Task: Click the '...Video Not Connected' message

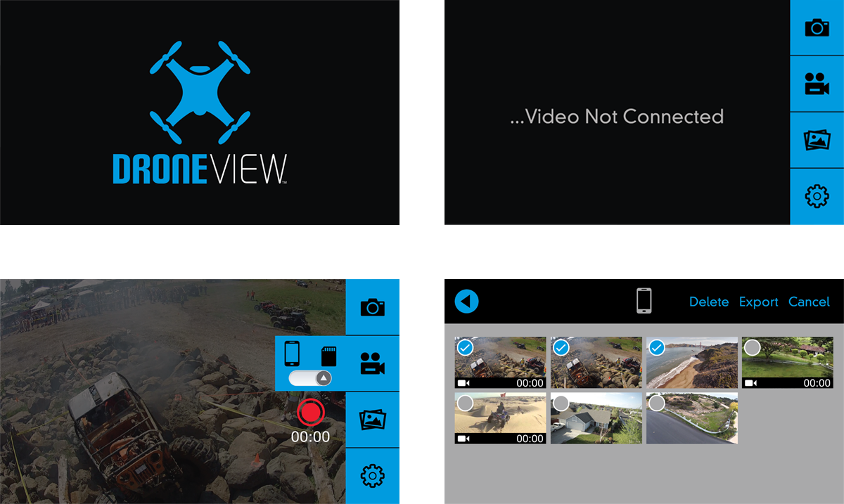Action: 617,116
